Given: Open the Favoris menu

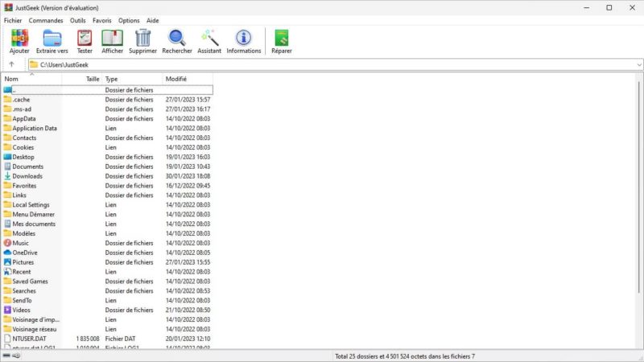Looking at the screenshot, I should point(102,21).
